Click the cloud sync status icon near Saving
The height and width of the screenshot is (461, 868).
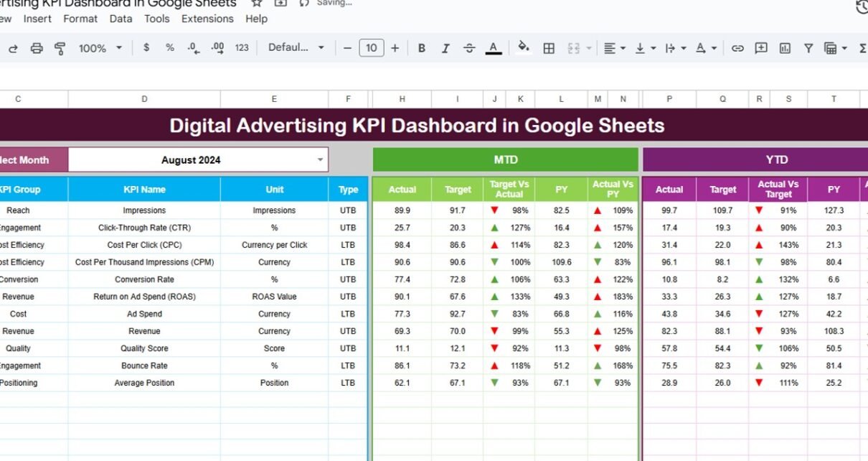[x=304, y=3]
